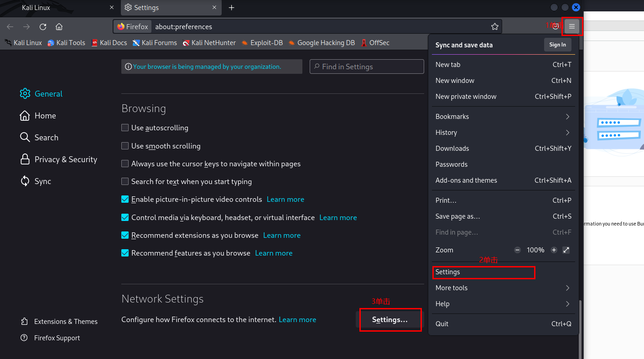The height and width of the screenshot is (359, 644).
Task: Click the home toolbar icon
Action: click(x=59, y=26)
